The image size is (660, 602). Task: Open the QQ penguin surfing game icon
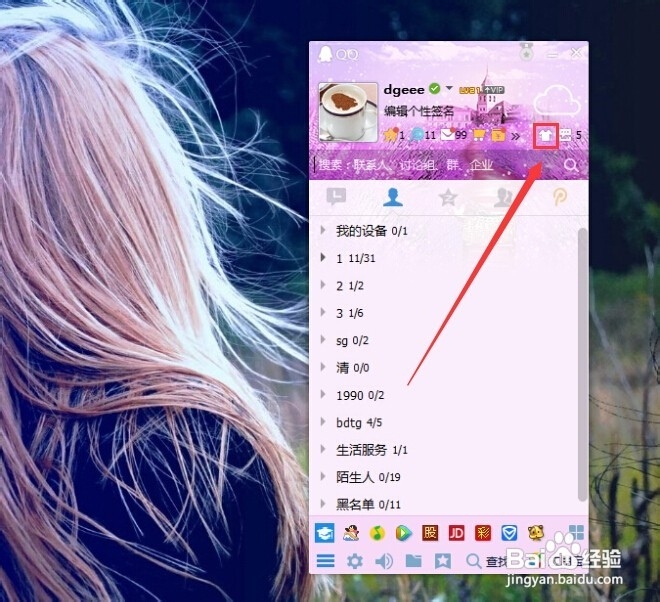point(351,533)
